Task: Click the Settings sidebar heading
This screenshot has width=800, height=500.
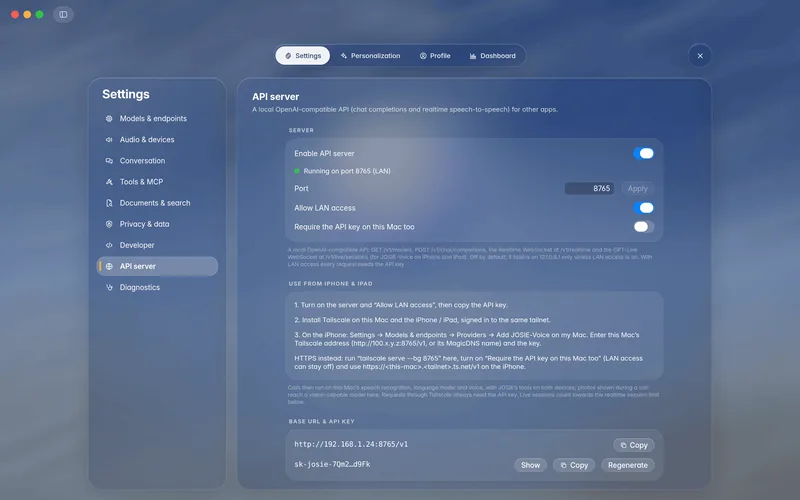Action: pyautogui.click(x=126, y=94)
